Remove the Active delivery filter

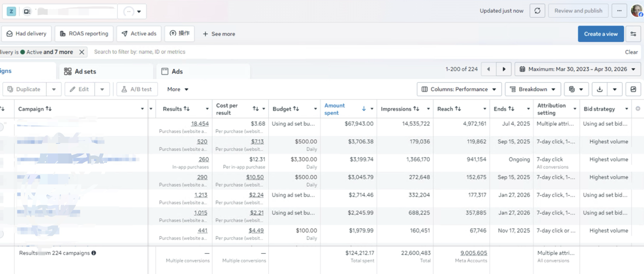coord(82,52)
